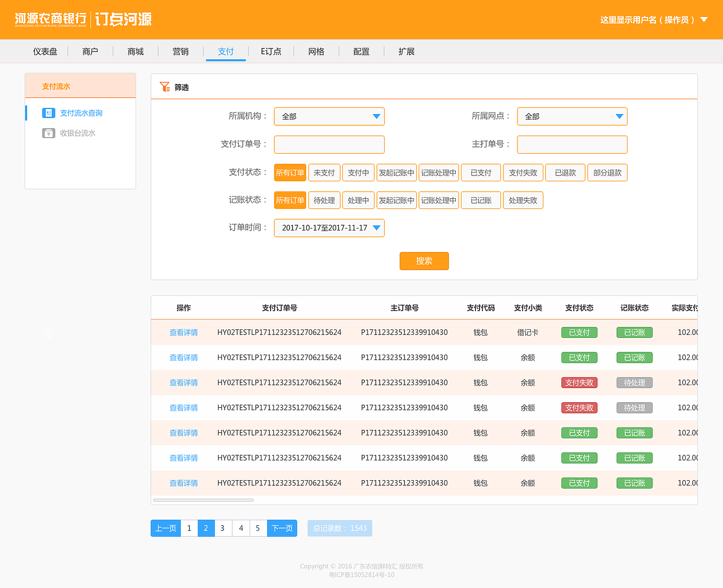Open 查看详情 for the 借记卡 row

184,333
